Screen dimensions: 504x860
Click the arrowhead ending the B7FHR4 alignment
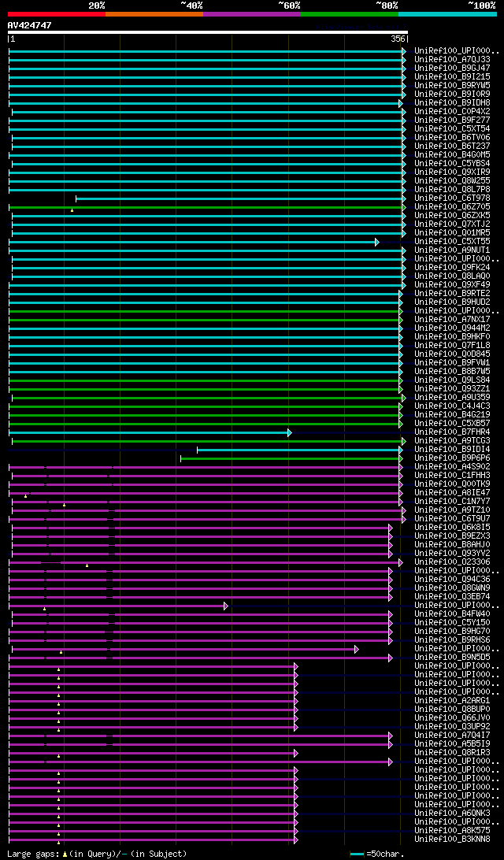tap(290, 432)
